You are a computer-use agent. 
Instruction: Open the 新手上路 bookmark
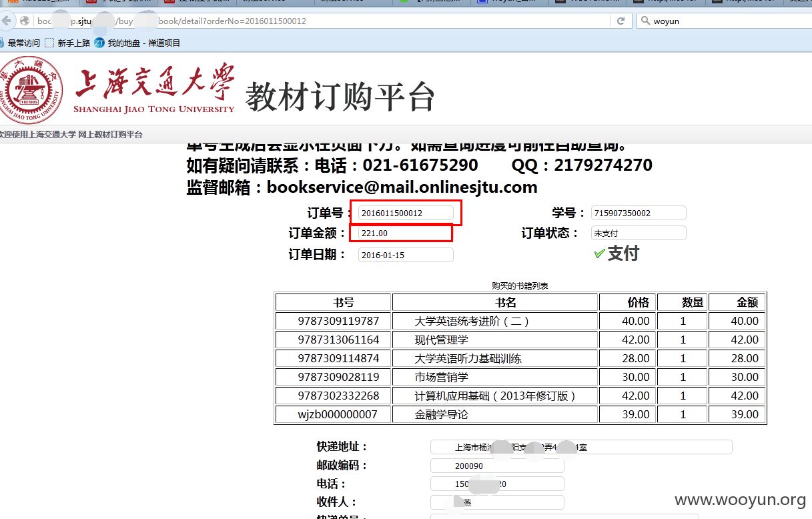(x=67, y=43)
